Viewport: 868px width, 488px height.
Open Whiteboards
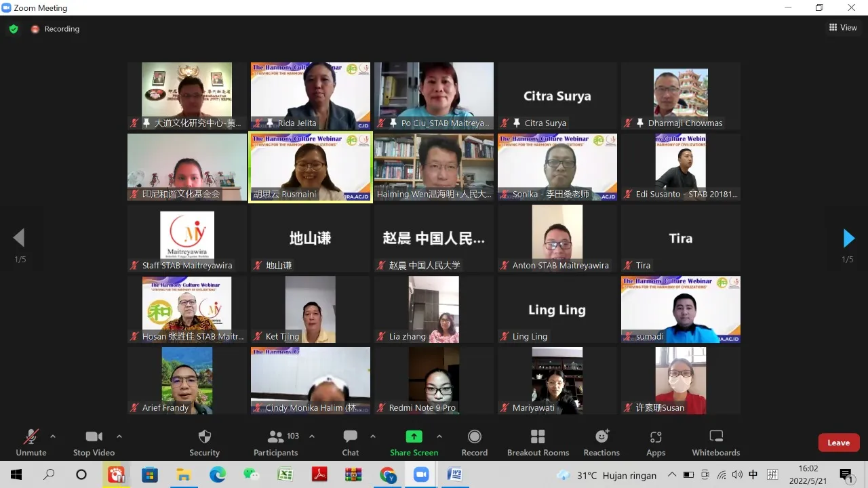(716, 443)
